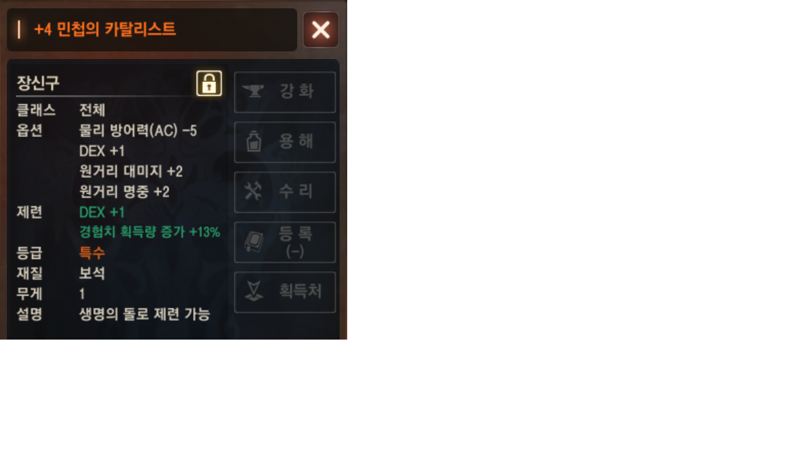The width and height of the screenshot is (800, 450).
Task: Click the book icon for 등록
Action: pyautogui.click(x=254, y=241)
